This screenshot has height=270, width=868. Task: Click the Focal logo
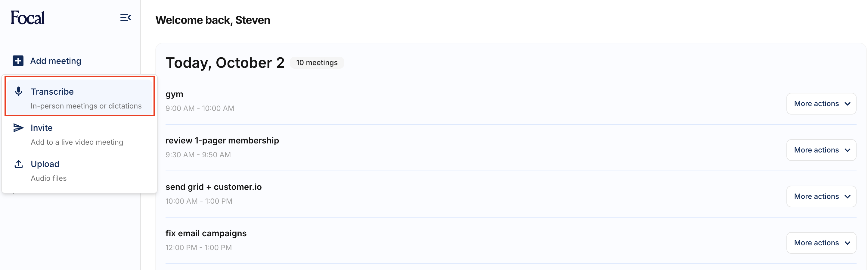click(x=28, y=18)
